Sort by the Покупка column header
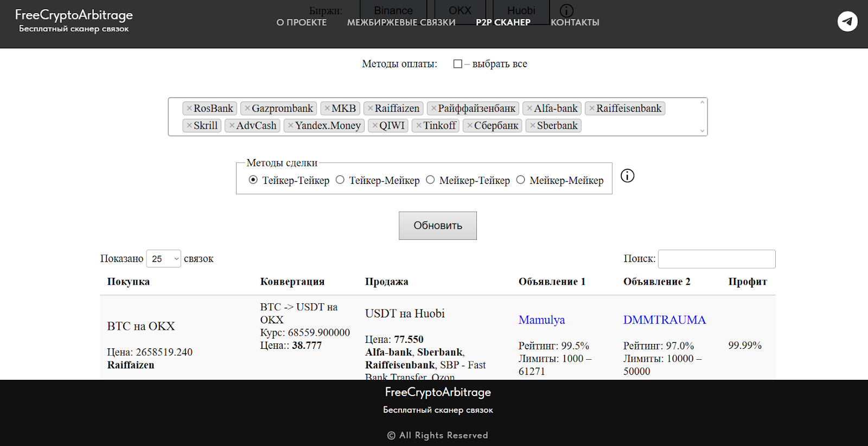This screenshot has width=868, height=446. (129, 282)
